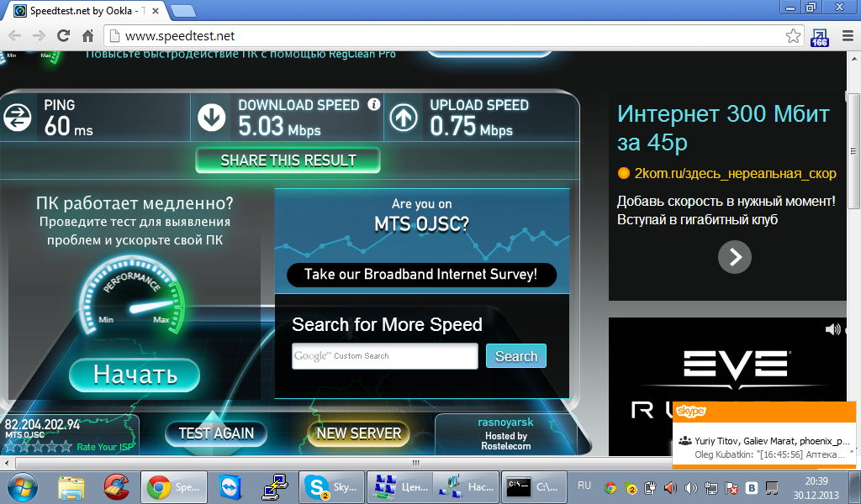861x504 pixels.
Task: Click the SHARE THIS RESULT button
Action: click(288, 160)
